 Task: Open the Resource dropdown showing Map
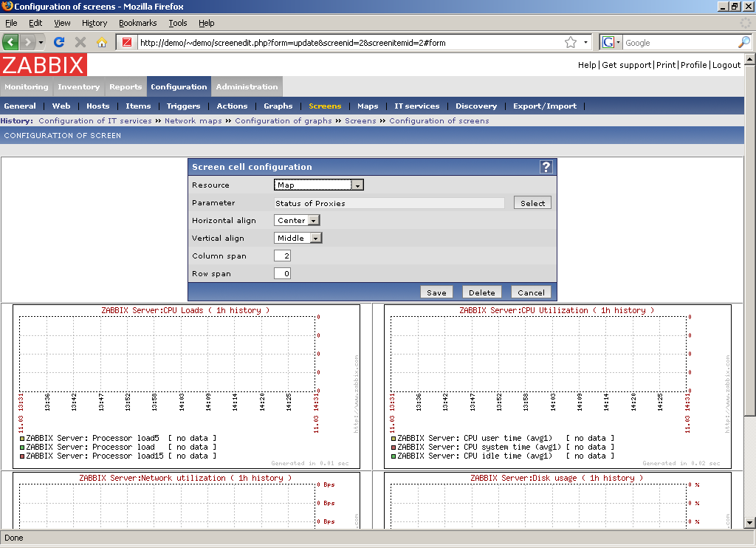pos(319,185)
